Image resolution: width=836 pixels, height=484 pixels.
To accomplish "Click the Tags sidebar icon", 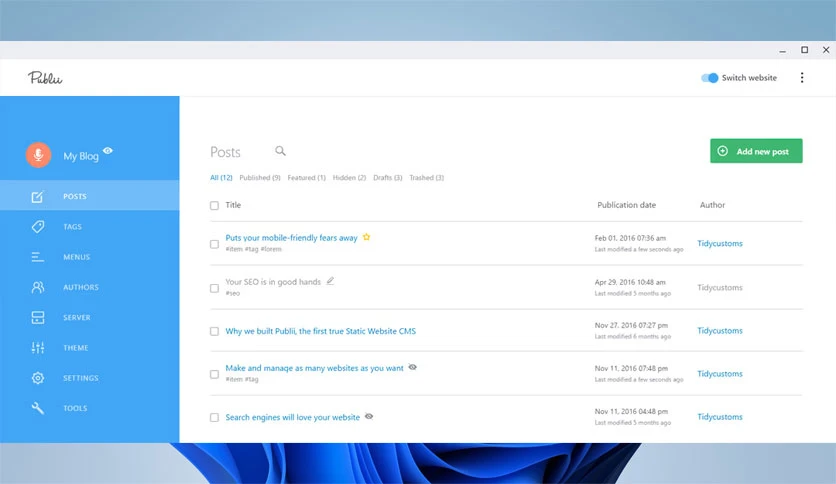I will click(x=37, y=227).
